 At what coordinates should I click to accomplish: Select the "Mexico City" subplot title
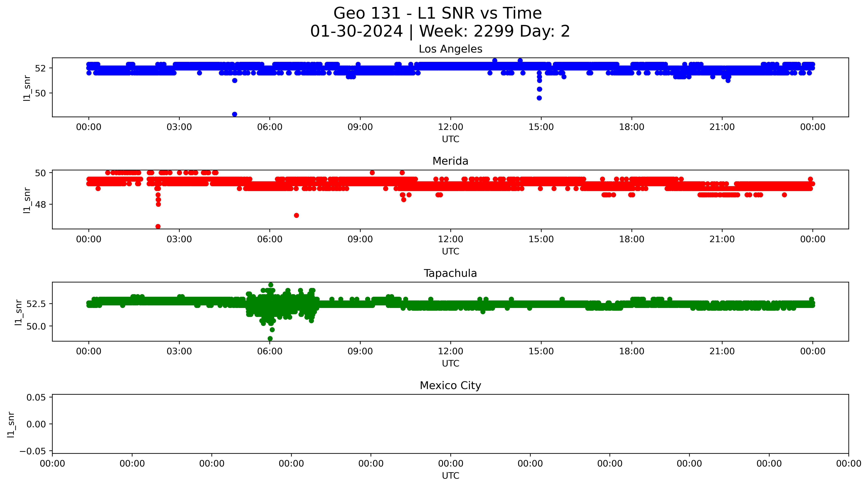(451, 386)
